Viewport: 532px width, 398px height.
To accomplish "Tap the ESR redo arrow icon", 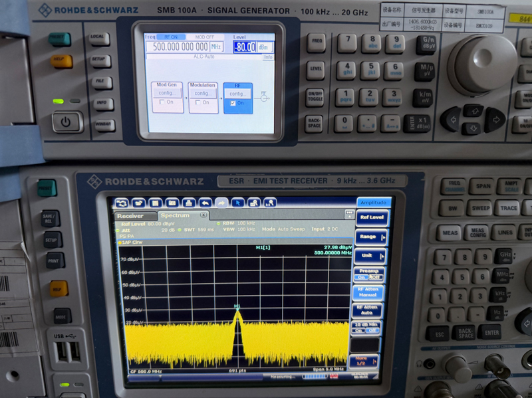I will (x=221, y=203).
